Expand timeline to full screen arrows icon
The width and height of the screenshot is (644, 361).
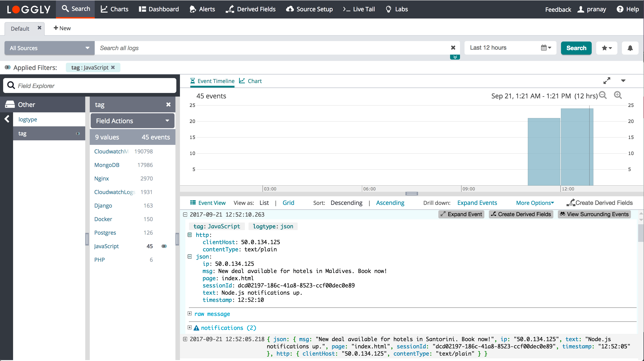(607, 81)
